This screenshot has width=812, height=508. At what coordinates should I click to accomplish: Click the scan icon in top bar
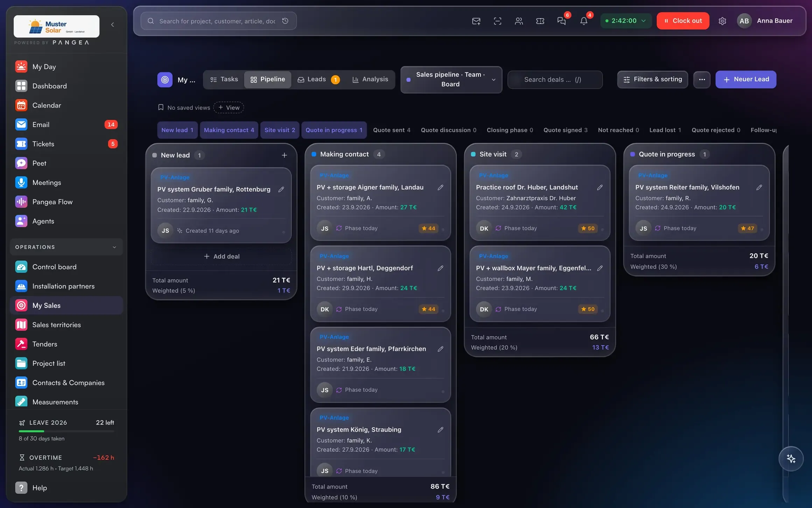(x=497, y=21)
